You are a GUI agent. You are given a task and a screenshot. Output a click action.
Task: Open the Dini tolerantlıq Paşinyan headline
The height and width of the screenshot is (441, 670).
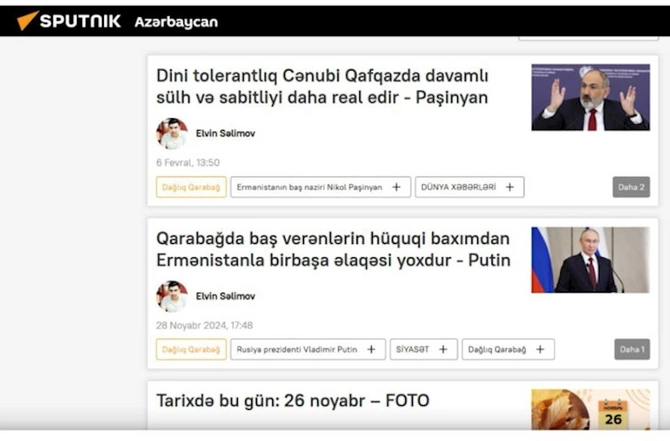click(x=322, y=86)
